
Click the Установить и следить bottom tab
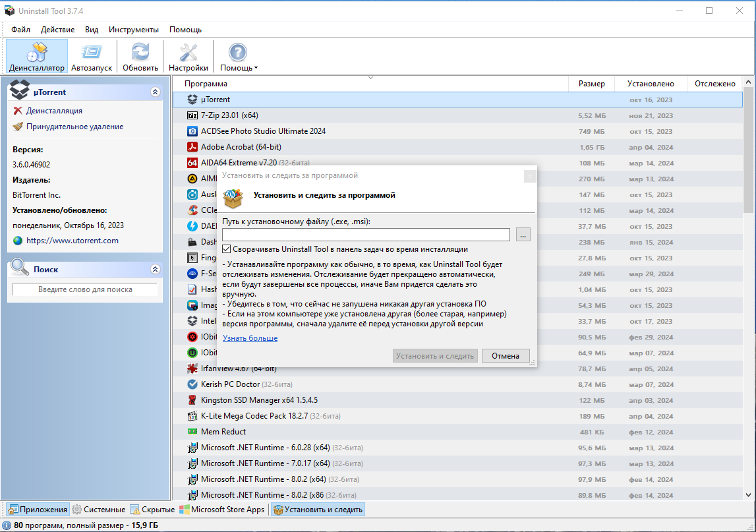coord(318,510)
